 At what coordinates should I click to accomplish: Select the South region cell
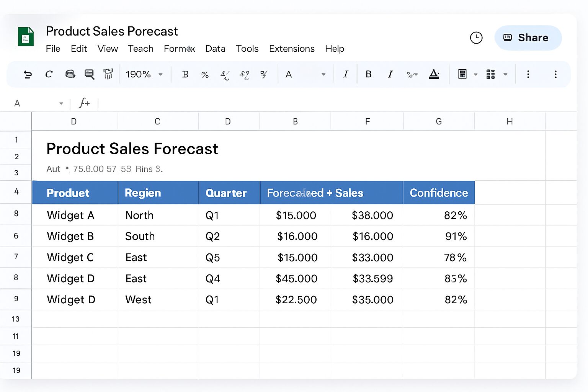click(158, 236)
